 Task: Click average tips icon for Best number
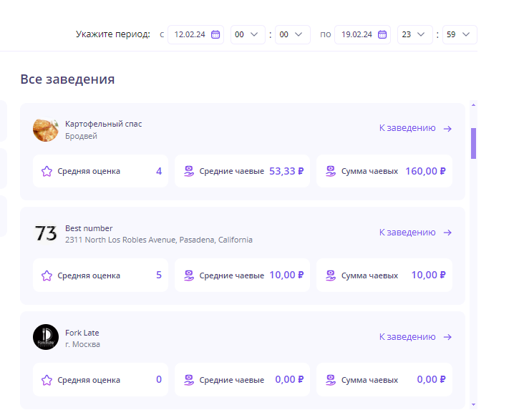point(189,275)
